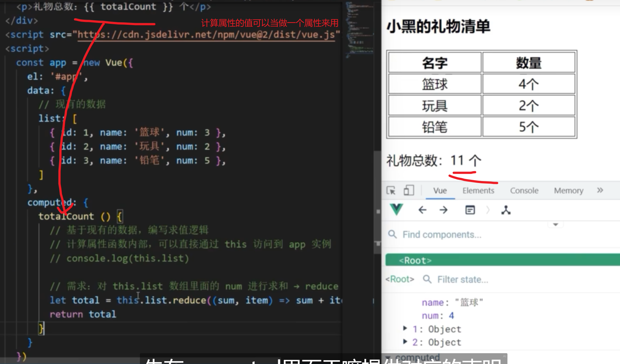
Task: Switch to the Elements tab
Action: pyautogui.click(x=478, y=191)
